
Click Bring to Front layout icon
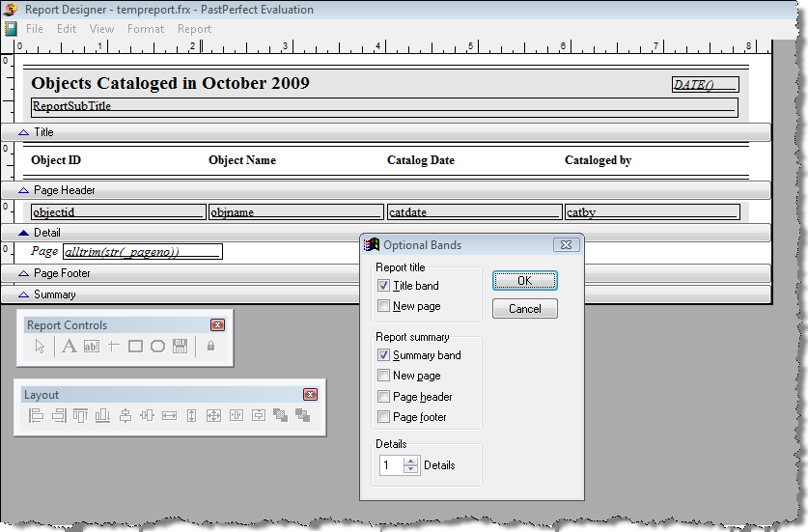(x=281, y=415)
